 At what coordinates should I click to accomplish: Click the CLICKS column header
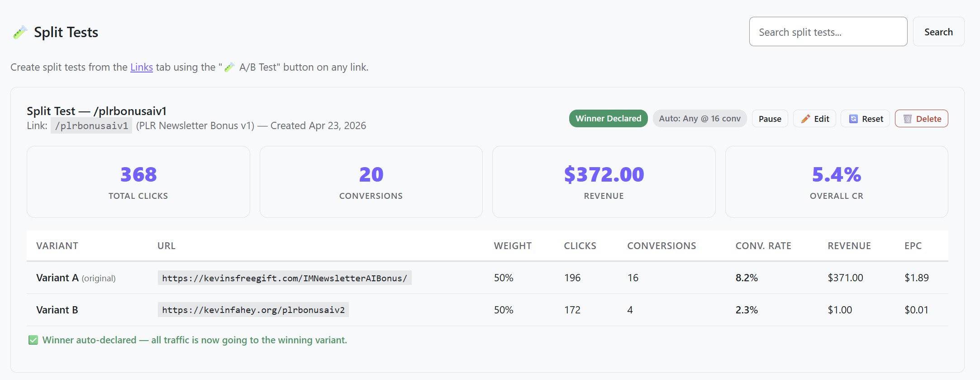(580, 246)
